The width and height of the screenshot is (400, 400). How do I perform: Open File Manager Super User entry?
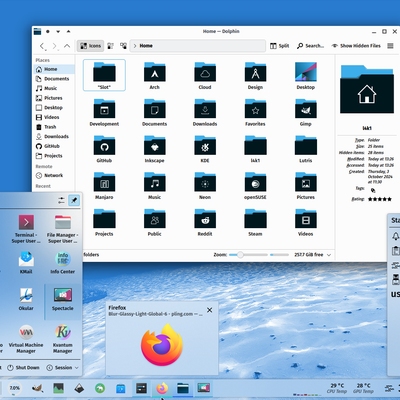click(63, 229)
